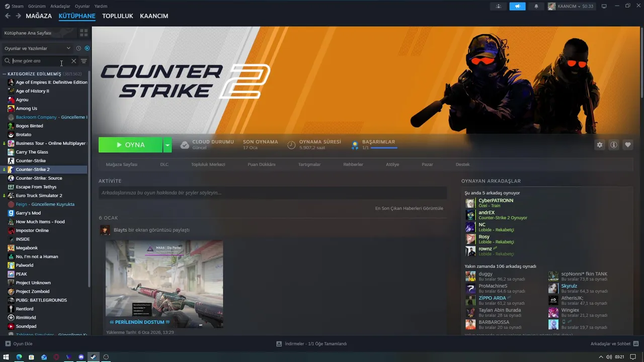Click Oyun Ekle add game button
This screenshot has height=362, width=644.
click(19, 344)
